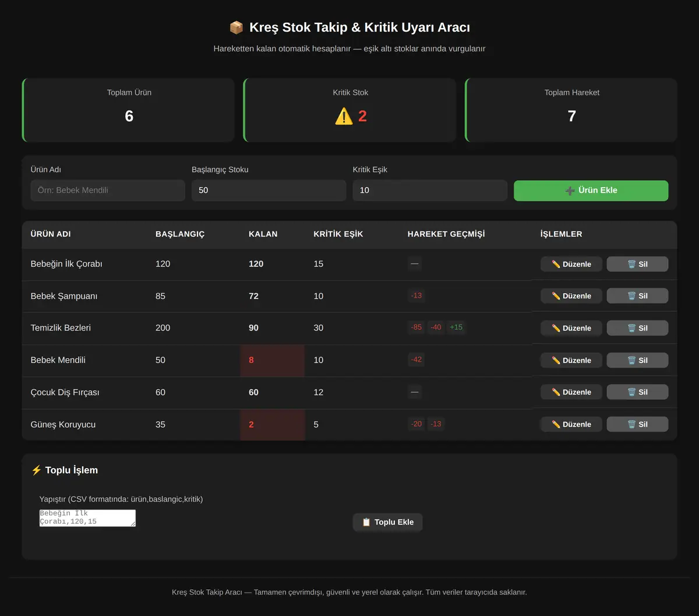
Task: Click the warning icon in Kritik Stok card
Action: coord(344,117)
